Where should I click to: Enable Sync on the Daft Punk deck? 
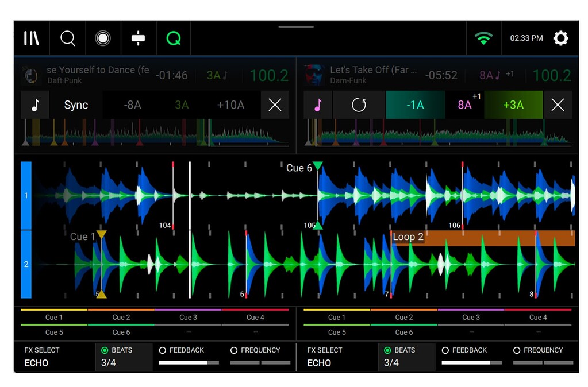pos(75,105)
